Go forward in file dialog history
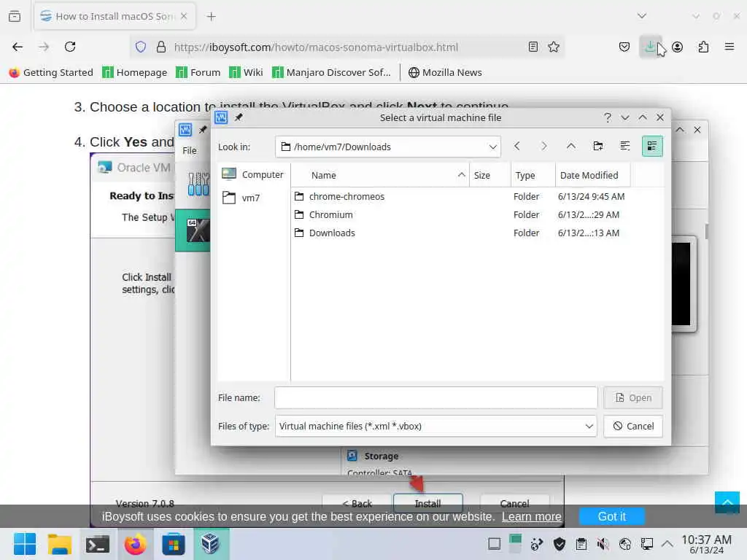Viewport: 747px width, 560px height. (x=543, y=146)
